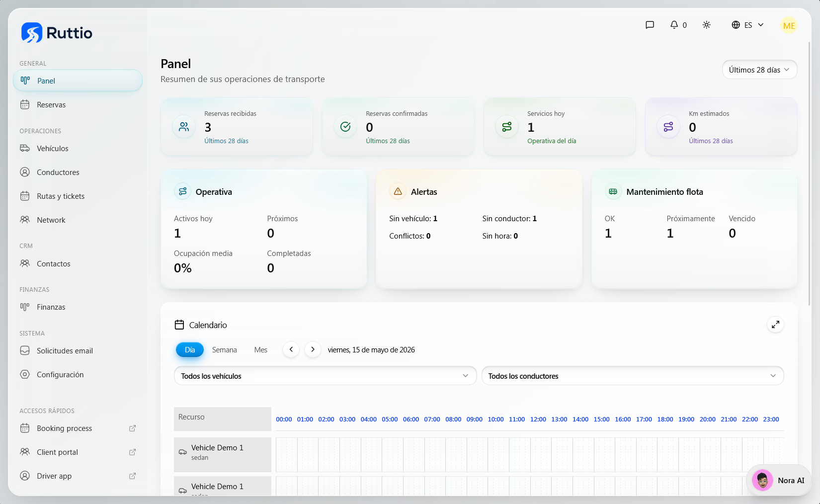
Task: Toggle light/dark theme sun icon
Action: [706, 25]
